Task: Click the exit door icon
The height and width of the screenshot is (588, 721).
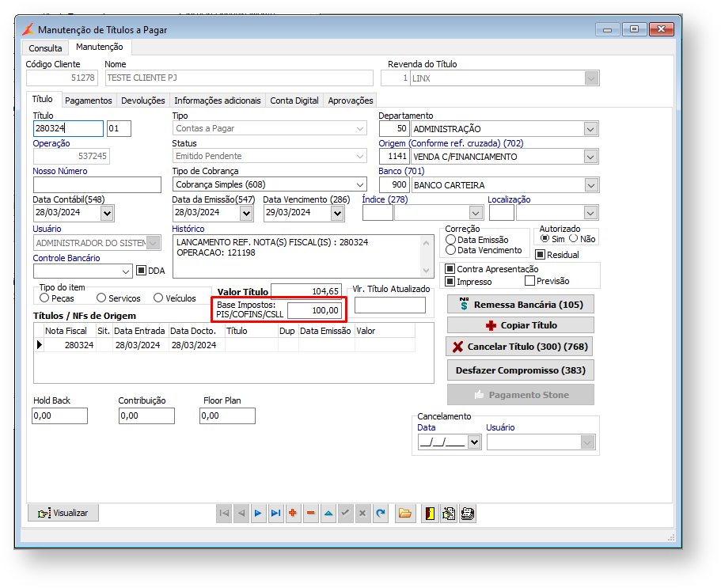Action: pos(430,514)
